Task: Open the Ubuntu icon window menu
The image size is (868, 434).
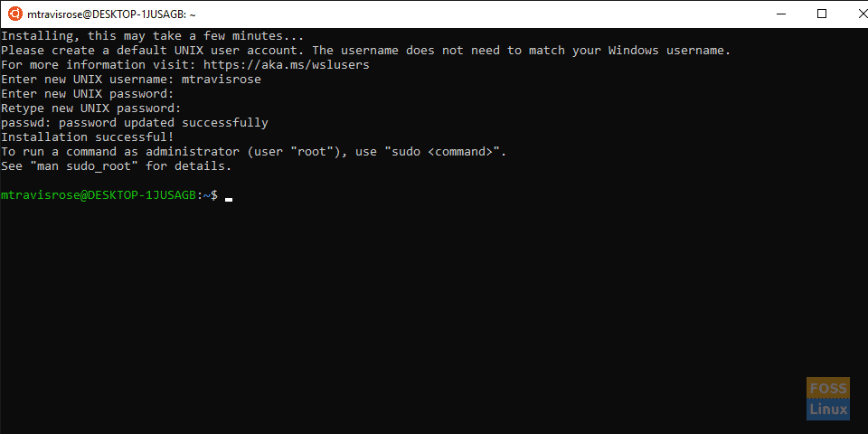Action: 15,14
